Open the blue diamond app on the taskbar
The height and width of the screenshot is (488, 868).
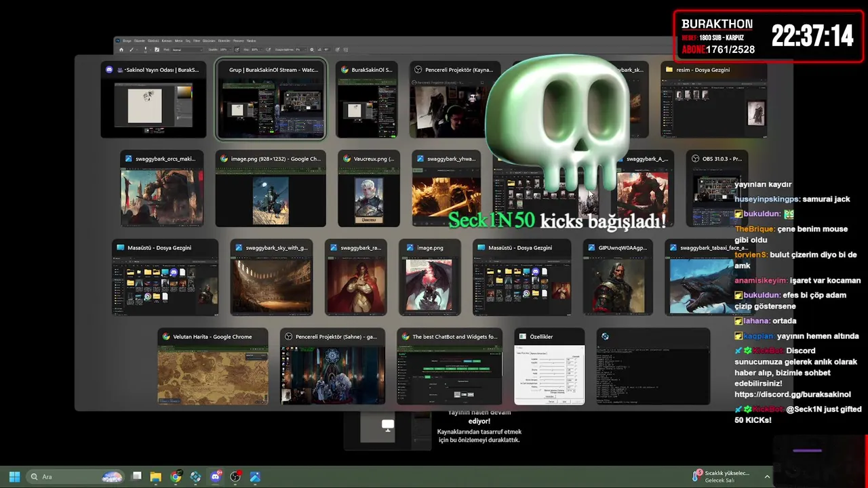(195, 476)
